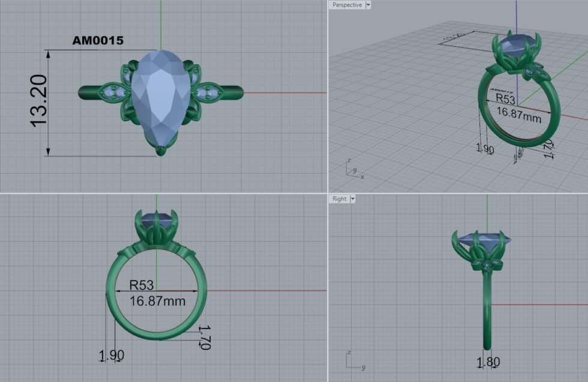The width and height of the screenshot is (588, 382).
Task: Select the 16.87mm diameter dimension in front view
Action: click(x=157, y=300)
